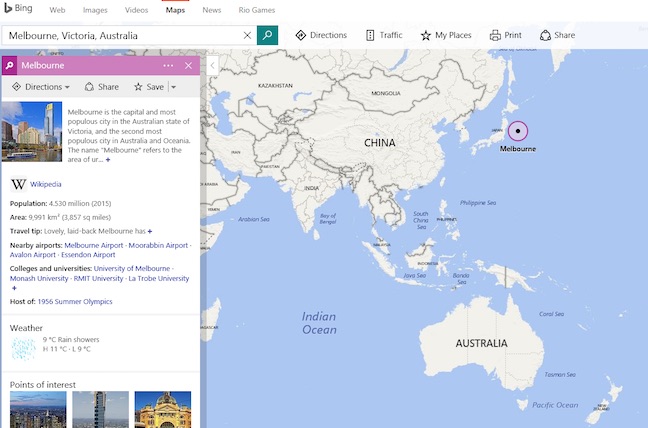Open the Directions dropdown in Melbourne card

click(41, 87)
